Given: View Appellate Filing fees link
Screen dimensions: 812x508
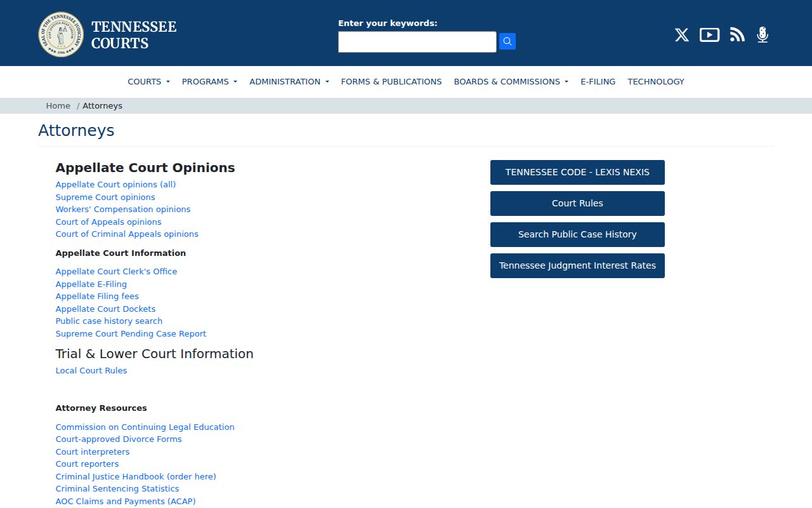Looking at the screenshot, I should point(97,297).
